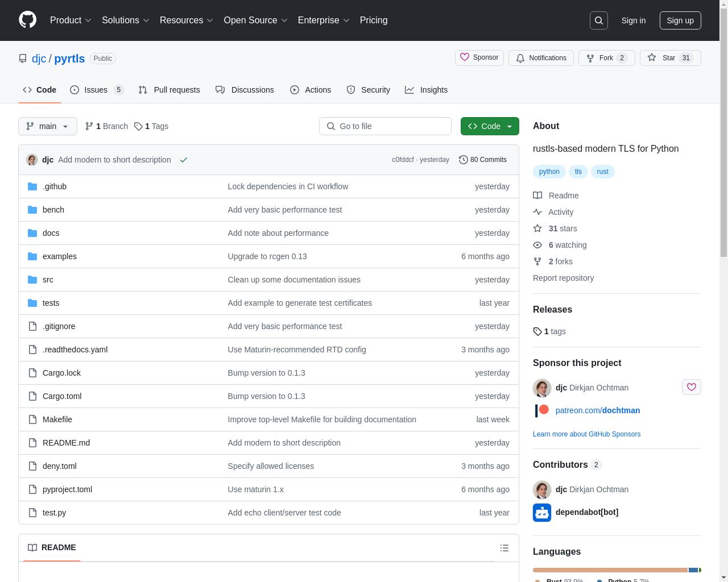Viewport: 728px width, 582px height.
Task: Click the djc avatar under Contributors
Action: [542, 489]
